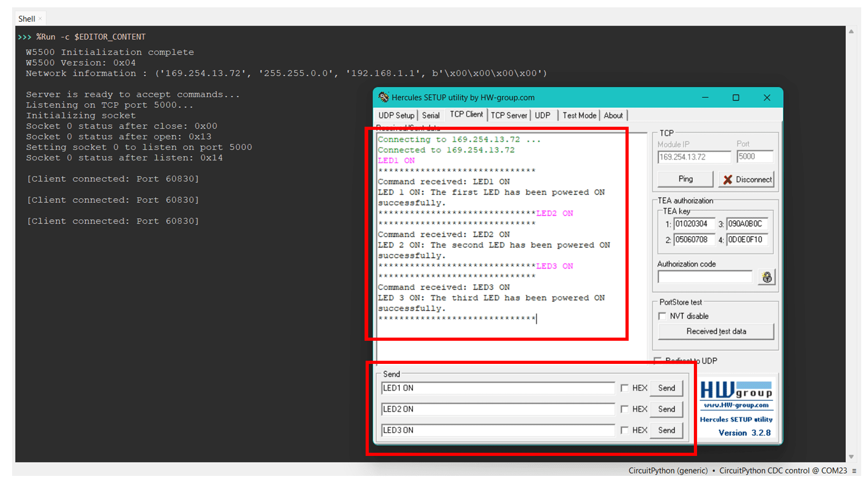Screen dimensions: 868x478
Task: Click the shell scrollbar down arrow
Action: (851, 456)
